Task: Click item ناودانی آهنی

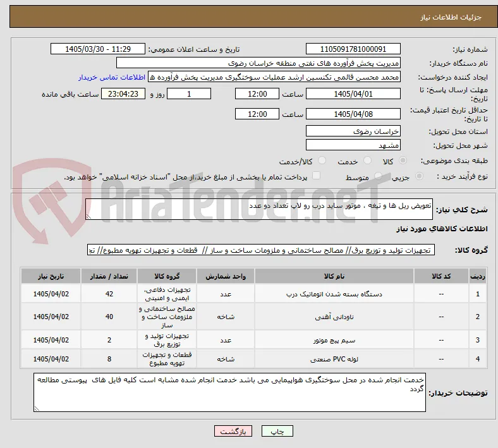Action: [334, 317]
